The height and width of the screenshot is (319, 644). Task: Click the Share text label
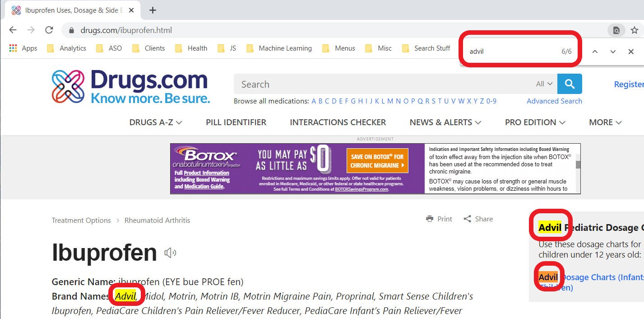pyautogui.click(x=484, y=219)
